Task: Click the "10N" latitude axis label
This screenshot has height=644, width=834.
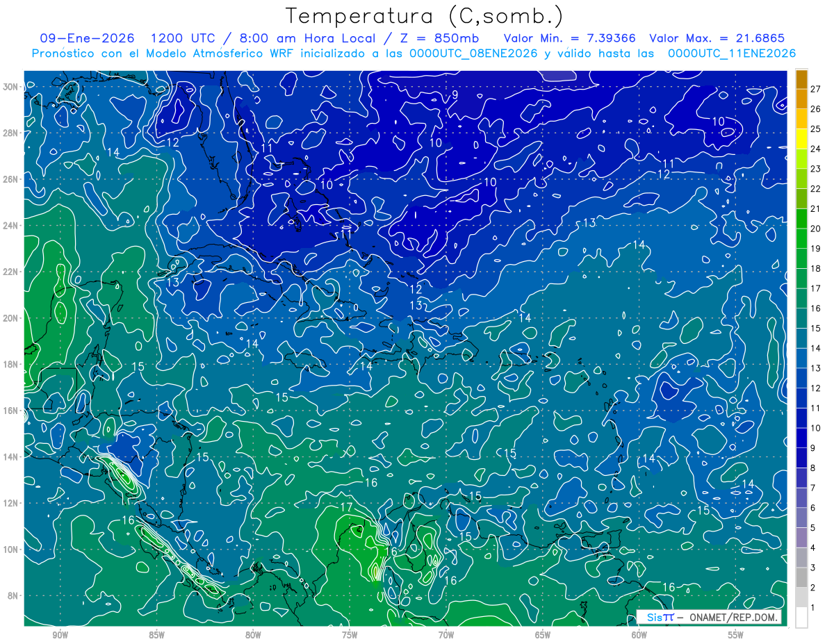Action: click(x=10, y=550)
